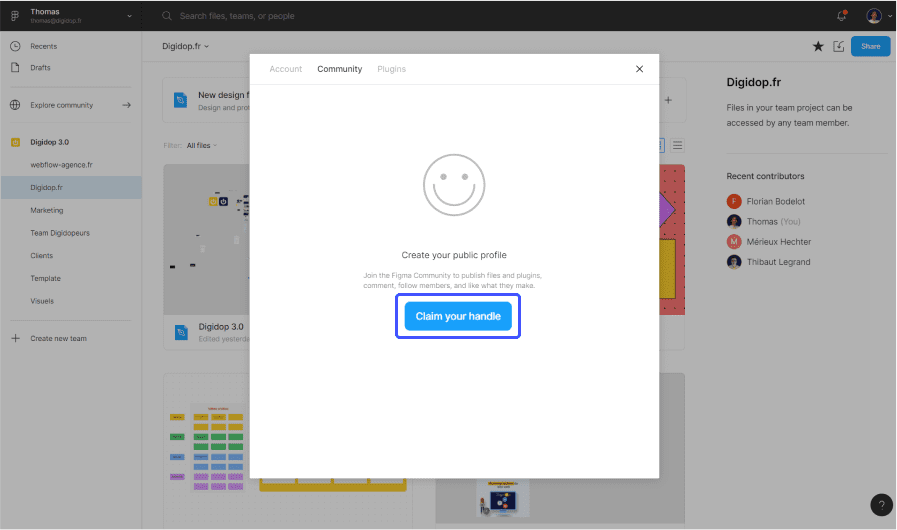Open the color-coded table file thumbnail
Image resolution: width=897 pixels, height=530 pixels.
coord(207,451)
